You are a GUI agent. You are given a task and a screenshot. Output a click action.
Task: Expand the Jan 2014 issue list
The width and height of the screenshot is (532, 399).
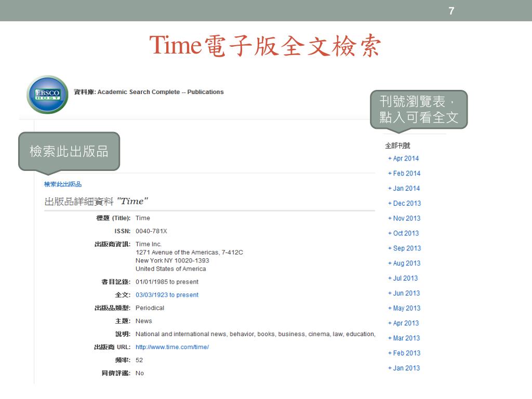pyautogui.click(x=404, y=188)
